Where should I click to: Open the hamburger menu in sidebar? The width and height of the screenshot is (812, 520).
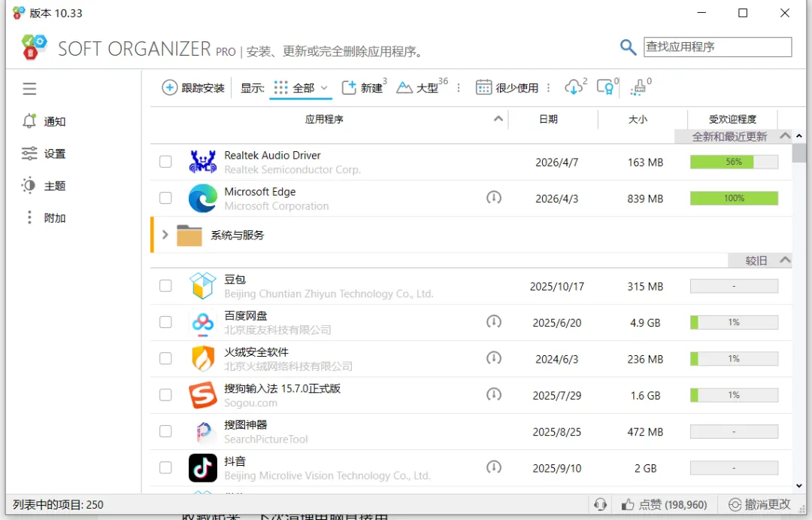(x=29, y=89)
